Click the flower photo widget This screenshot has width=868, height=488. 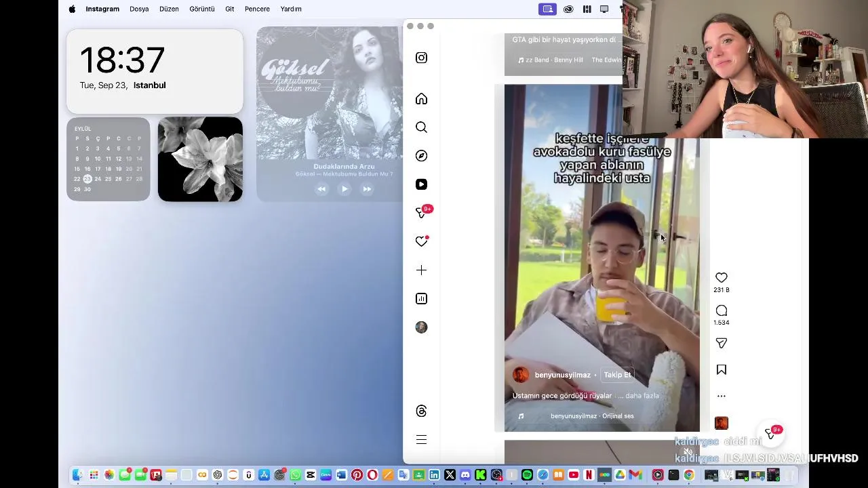coord(200,159)
